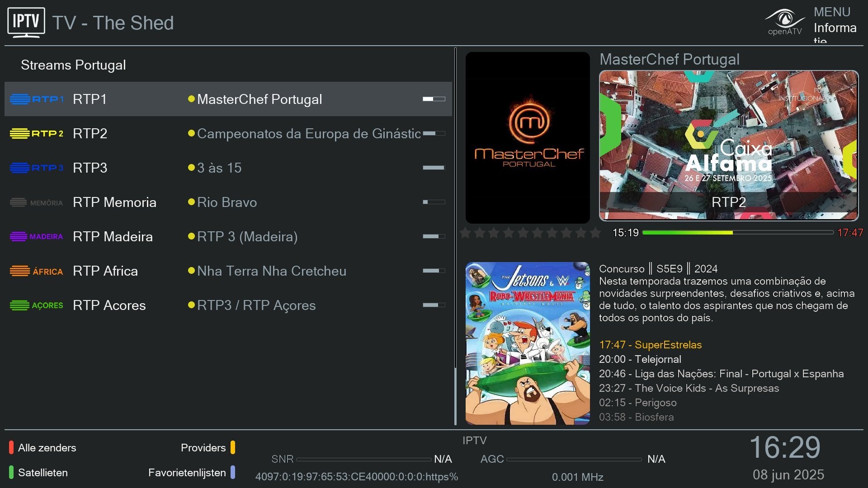
Task: Select 03:58 - Biosfera event
Action: 636,417
